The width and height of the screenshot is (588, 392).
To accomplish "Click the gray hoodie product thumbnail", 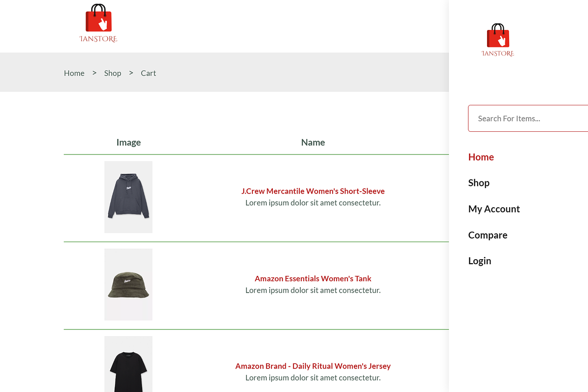I will tap(128, 197).
